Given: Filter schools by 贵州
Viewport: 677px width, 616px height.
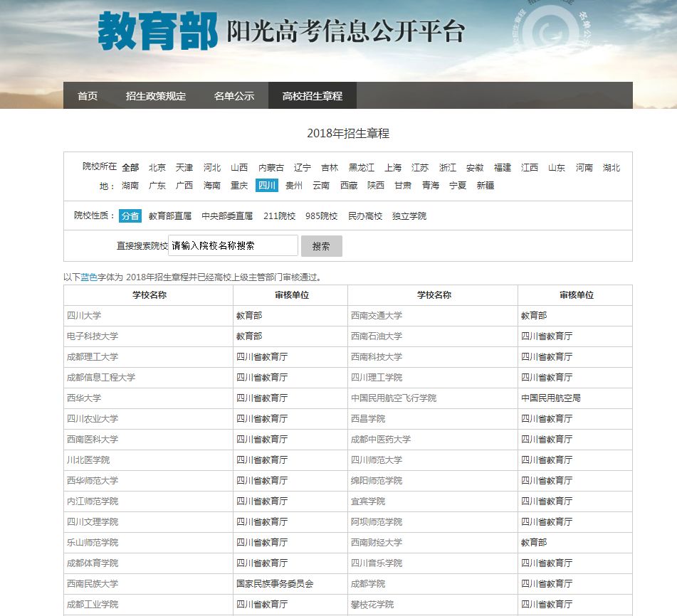Looking at the screenshot, I should 294,186.
